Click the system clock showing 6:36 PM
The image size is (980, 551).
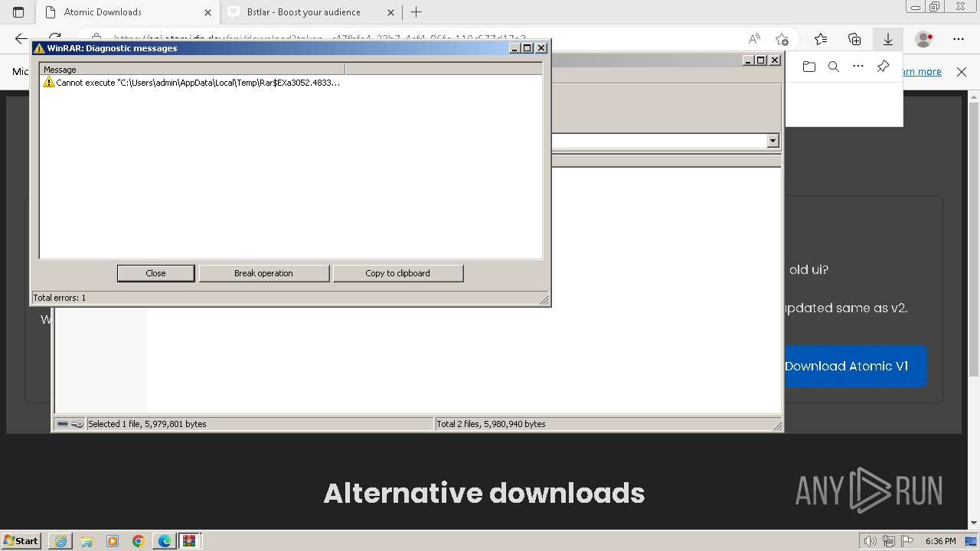click(x=940, y=541)
